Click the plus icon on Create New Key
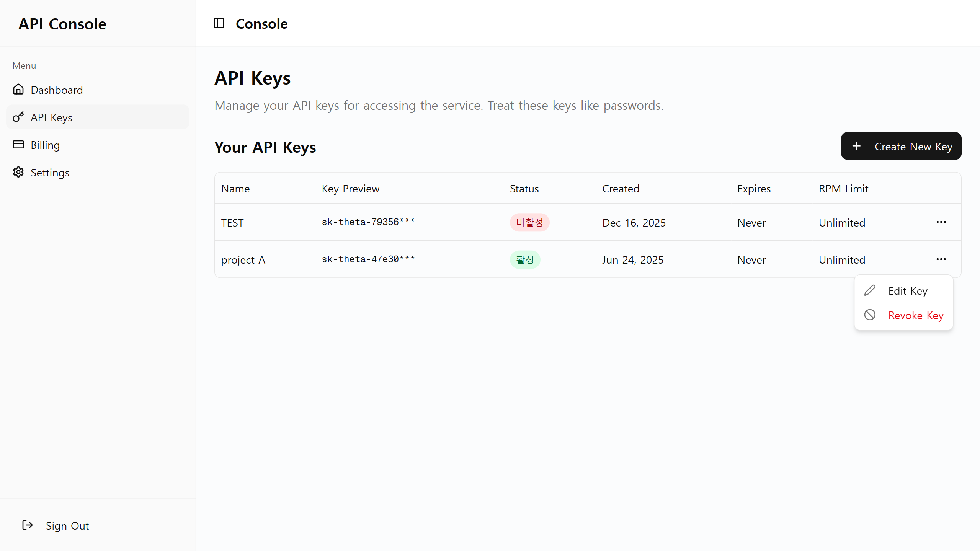This screenshot has height=551, width=980. [856, 146]
